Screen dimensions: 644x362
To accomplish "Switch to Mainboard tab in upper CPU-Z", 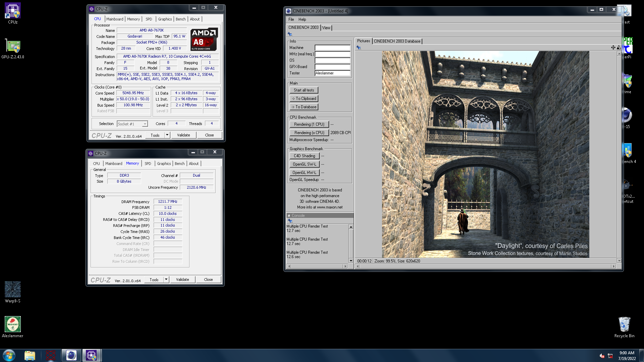I will tap(115, 19).
